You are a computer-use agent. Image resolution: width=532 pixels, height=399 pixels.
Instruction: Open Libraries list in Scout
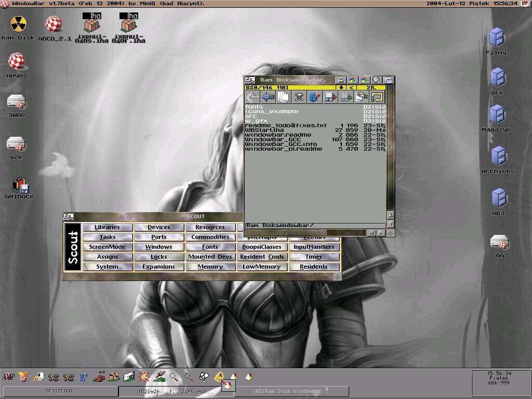(107, 228)
